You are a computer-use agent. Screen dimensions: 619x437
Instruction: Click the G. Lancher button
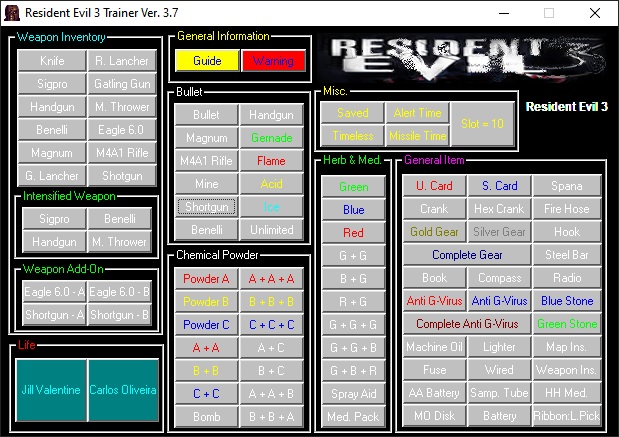(52, 176)
